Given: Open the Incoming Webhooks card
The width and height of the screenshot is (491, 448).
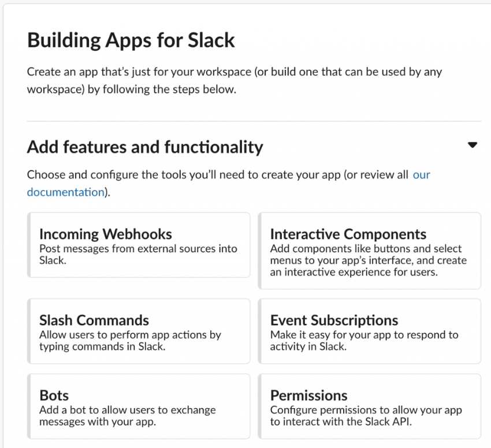Looking at the screenshot, I should point(139,245).
